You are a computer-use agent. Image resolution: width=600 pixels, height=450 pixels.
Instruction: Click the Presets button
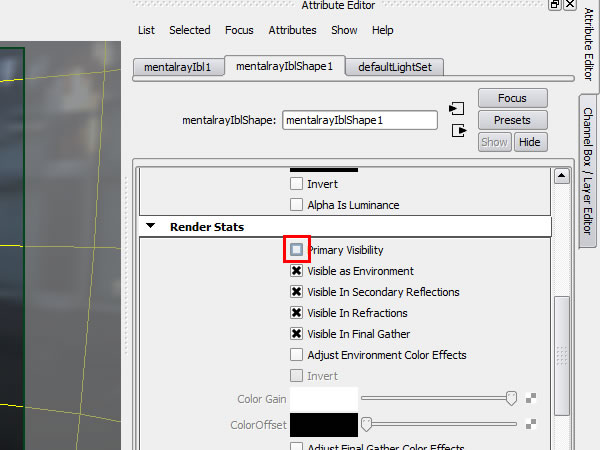pos(512,120)
